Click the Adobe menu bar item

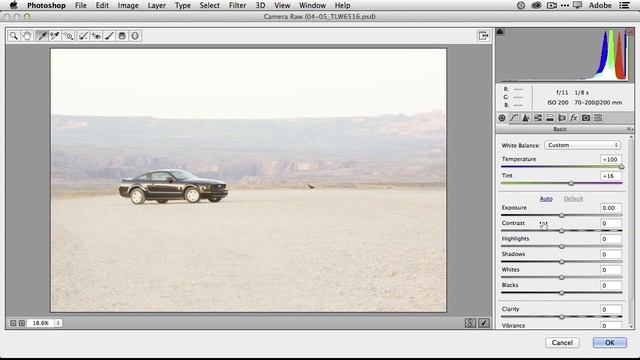tap(600, 5)
